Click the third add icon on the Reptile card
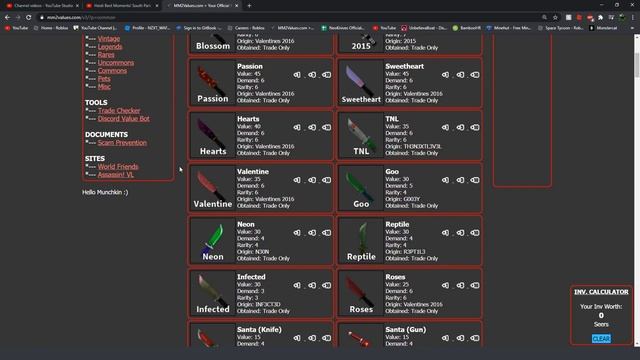This screenshot has height=360, width=640. tap(475, 233)
